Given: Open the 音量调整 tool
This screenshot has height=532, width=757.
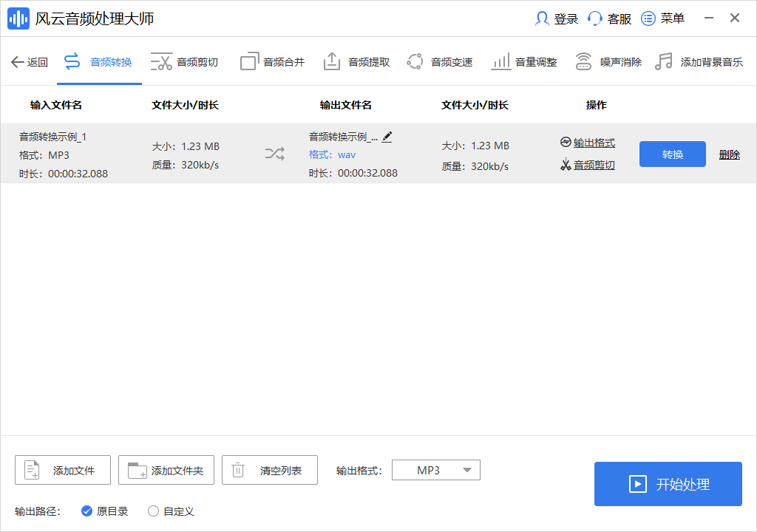Looking at the screenshot, I should point(536,61).
